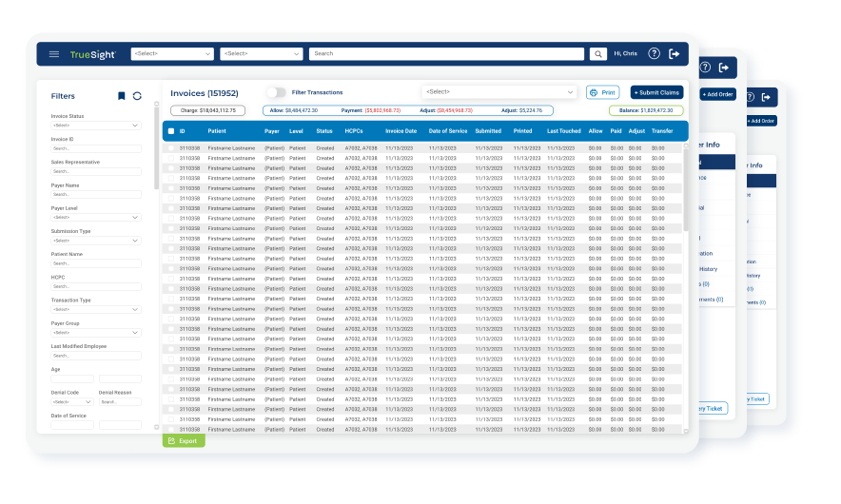
Task: Select the first invoice row checkbox
Action: click(x=171, y=148)
